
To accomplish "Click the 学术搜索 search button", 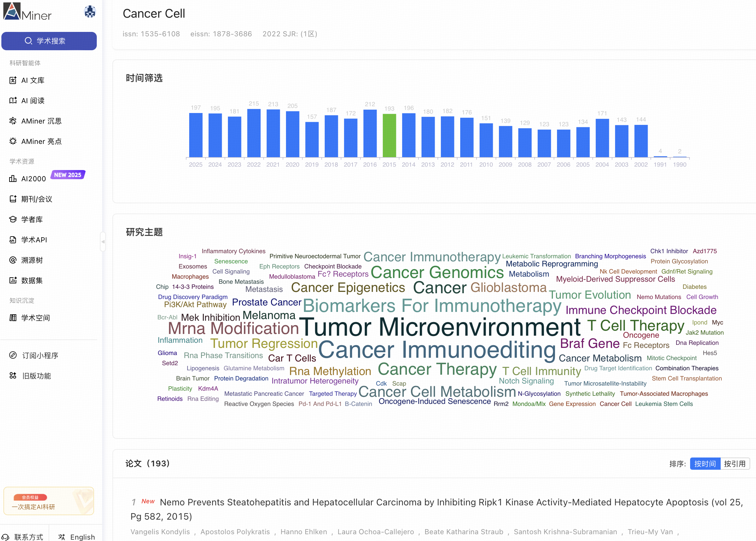I will [x=49, y=41].
